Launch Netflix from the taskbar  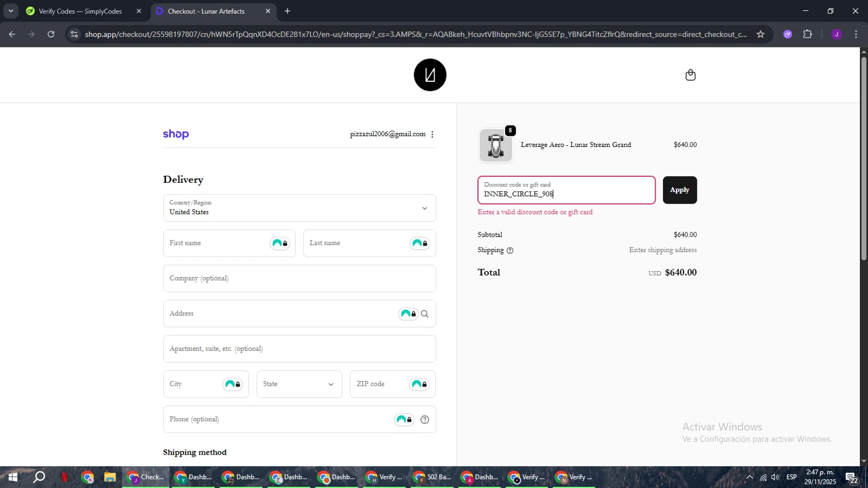pyautogui.click(x=64, y=478)
